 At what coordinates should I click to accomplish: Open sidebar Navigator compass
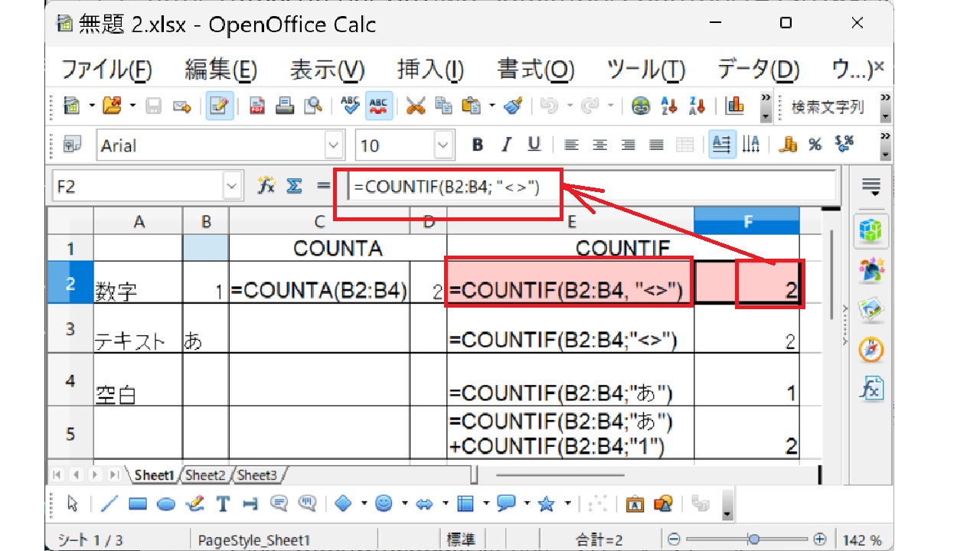(x=871, y=349)
